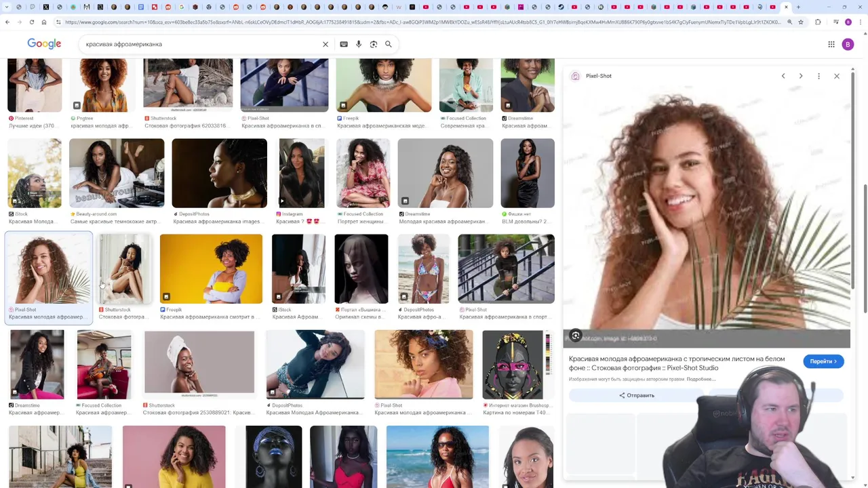Submit search with the magnifying glass icon
Image resolution: width=868 pixels, height=488 pixels.
389,44
